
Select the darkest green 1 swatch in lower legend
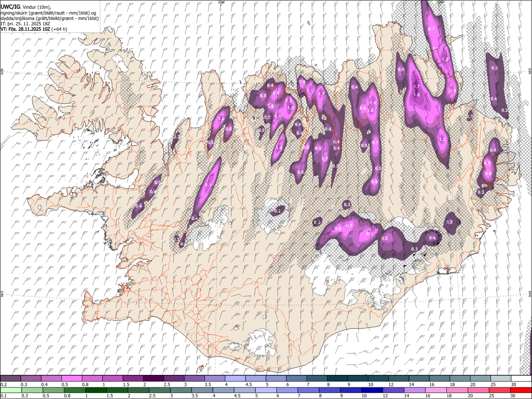(x=96, y=390)
